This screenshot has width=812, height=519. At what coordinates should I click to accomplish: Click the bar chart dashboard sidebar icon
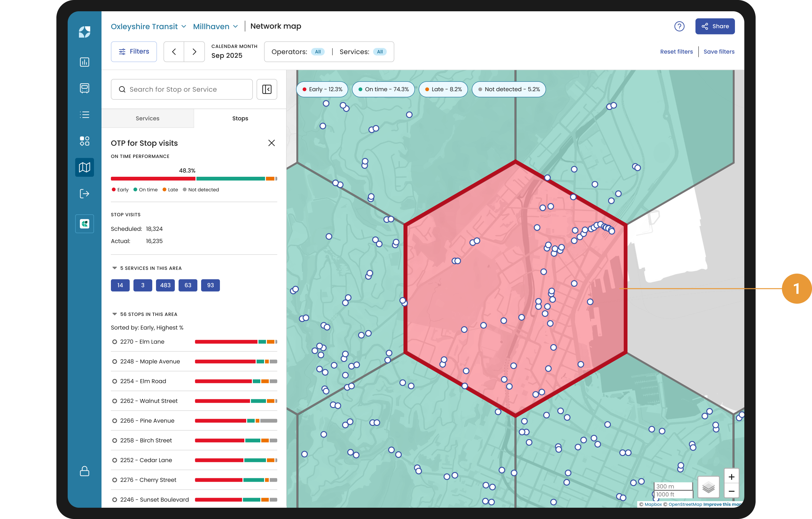point(84,62)
